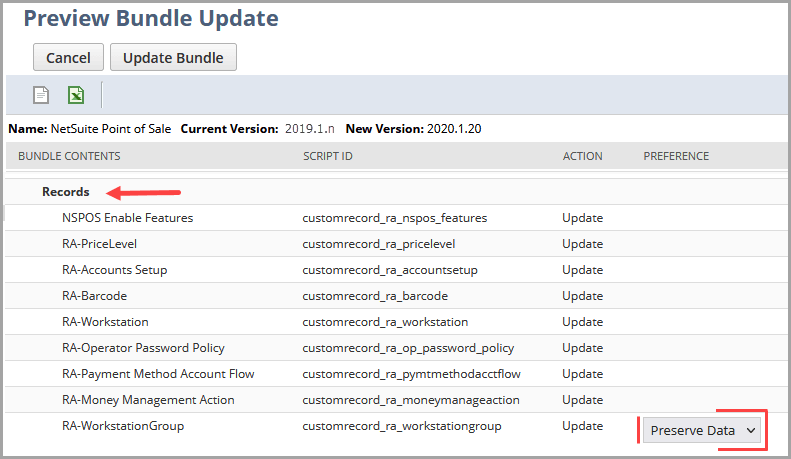
Task: Select the RA-Workstation record name
Action: [105, 322]
